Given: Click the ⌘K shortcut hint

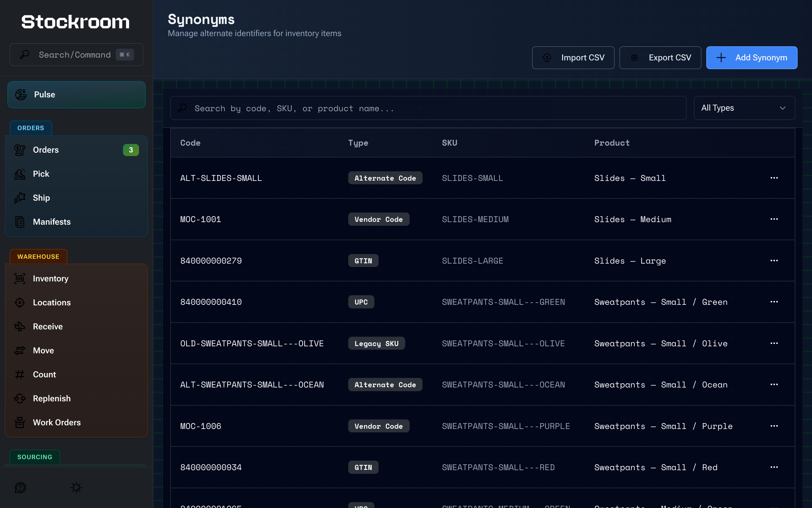Looking at the screenshot, I should (x=125, y=54).
